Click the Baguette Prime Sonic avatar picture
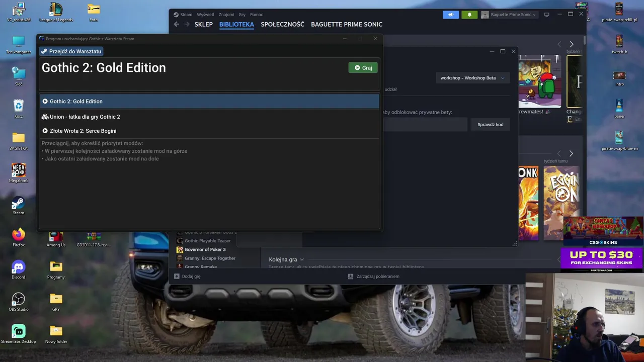 (x=485, y=15)
